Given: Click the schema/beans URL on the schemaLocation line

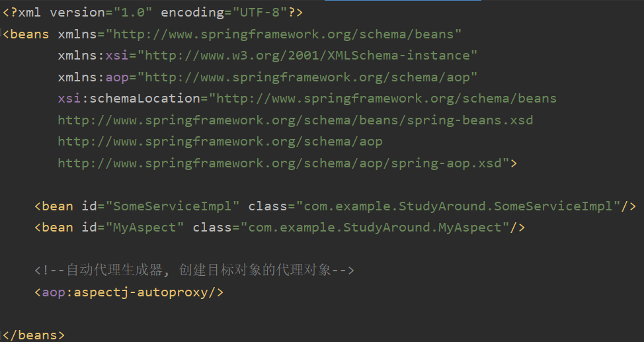Looking at the screenshot, I should click(386, 99).
